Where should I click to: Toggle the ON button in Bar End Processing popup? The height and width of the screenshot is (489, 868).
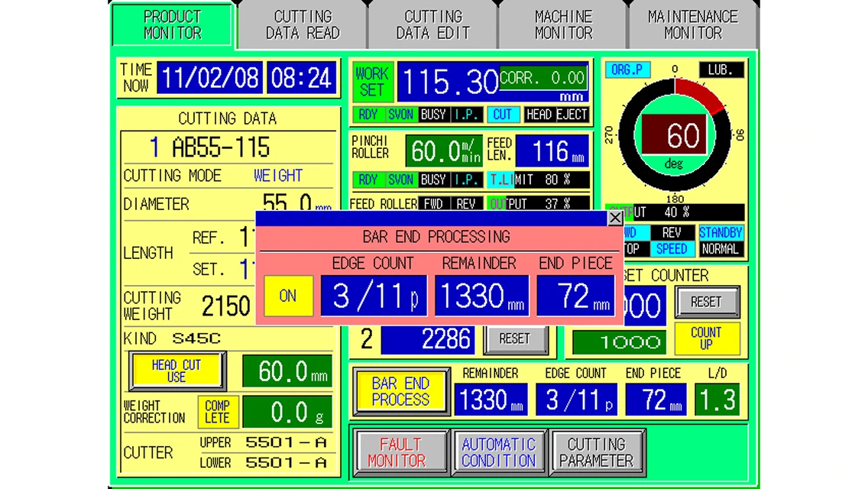288,296
